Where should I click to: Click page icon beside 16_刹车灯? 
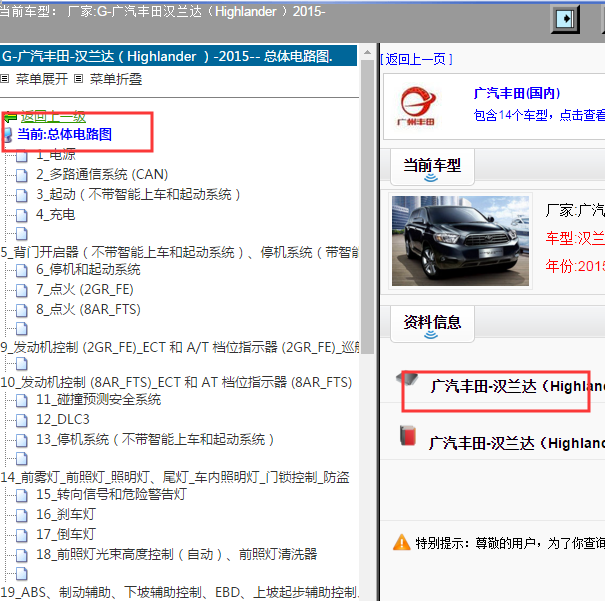(x=22, y=515)
